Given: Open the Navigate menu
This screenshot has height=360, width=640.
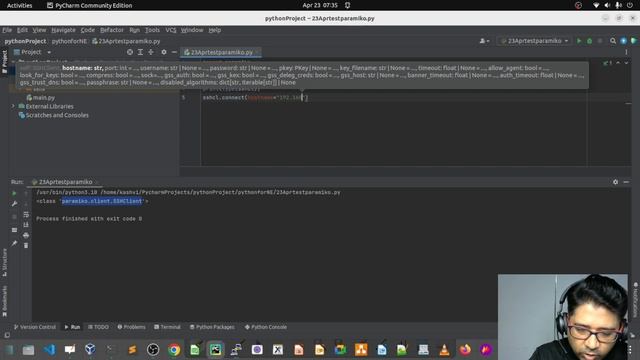Looking at the screenshot, I should 63,30.
